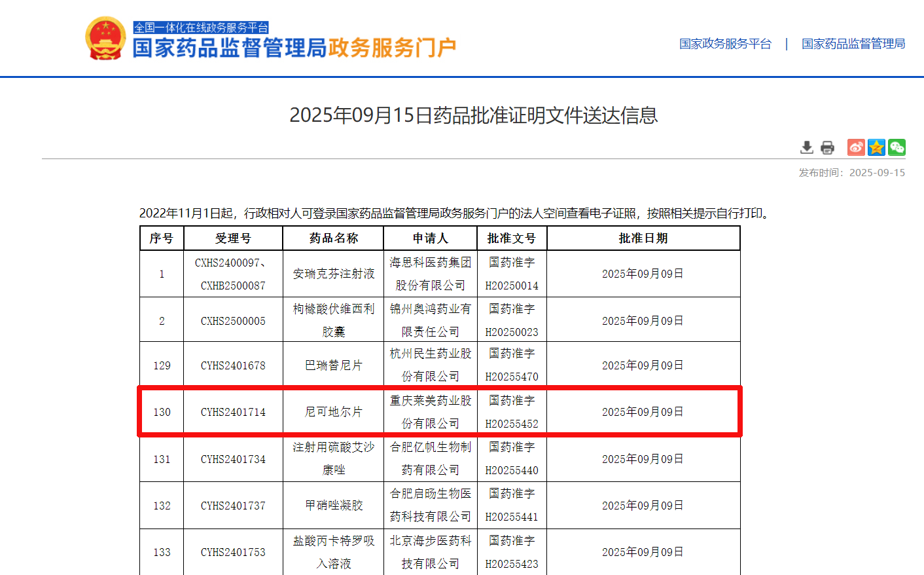Click the 受理号 column header
Screen dimensions: 924x575
pos(233,238)
